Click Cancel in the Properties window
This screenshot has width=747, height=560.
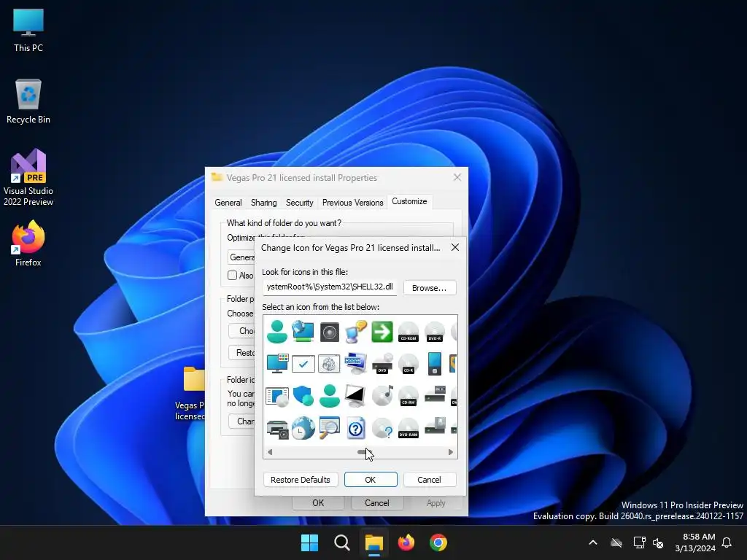coord(377,503)
